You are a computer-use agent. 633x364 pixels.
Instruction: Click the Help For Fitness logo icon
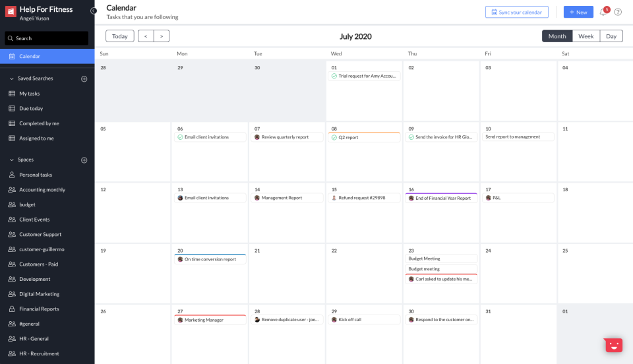[x=11, y=12]
